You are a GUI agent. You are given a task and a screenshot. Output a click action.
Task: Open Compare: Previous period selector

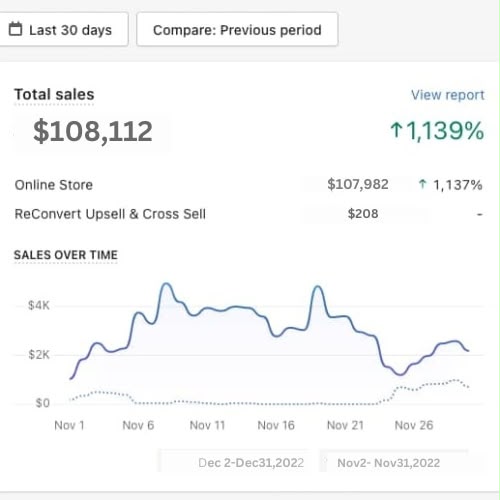pyautogui.click(x=237, y=30)
